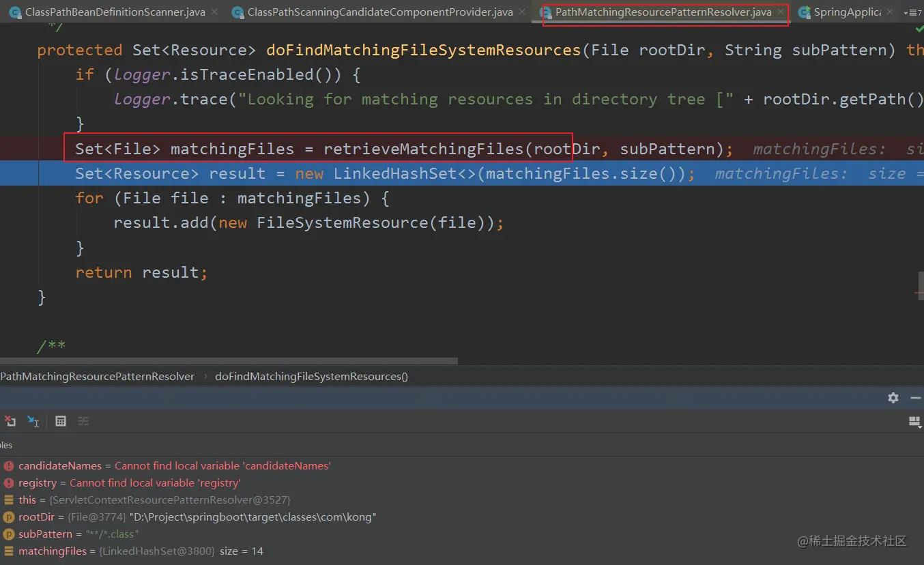924x565 pixels.
Task: Click the error icon beside candidateNames
Action: tap(8, 466)
